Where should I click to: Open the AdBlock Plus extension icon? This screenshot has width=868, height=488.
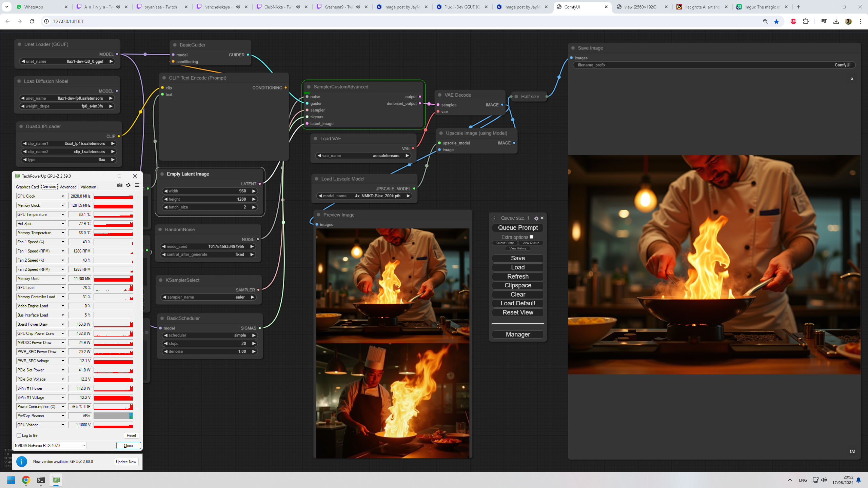(x=793, y=21)
